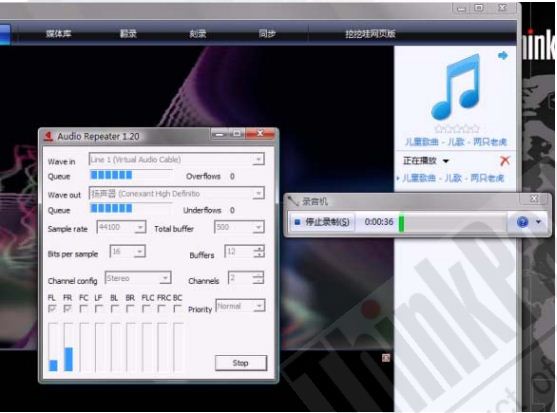The height and width of the screenshot is (413, 557).
Task: Toggle the FRC channel checkbox
Action: pyautogui.click(x=161, y=309)
